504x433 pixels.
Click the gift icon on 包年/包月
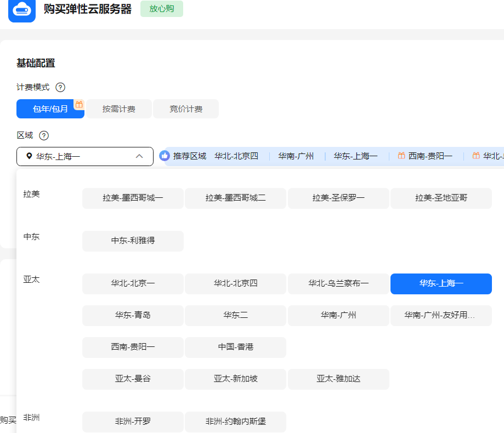pos(79,104)
